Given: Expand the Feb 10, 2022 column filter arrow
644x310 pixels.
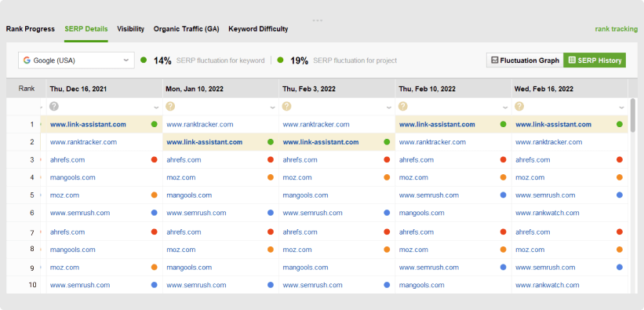Looking at the screenshot, I should pyautogui.click(x=505, y=108).
